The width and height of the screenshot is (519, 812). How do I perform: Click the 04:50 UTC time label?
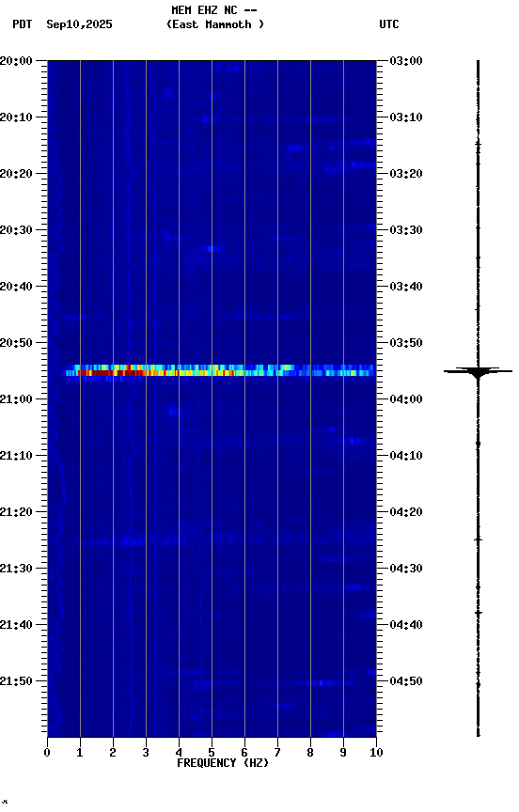point(406,681)
